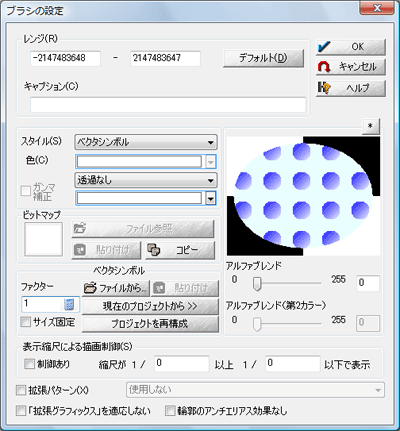Open the スタイル(S) dropdown showing ベクタシンボル
Screen dimensions: 400x431
click(146, 142)
